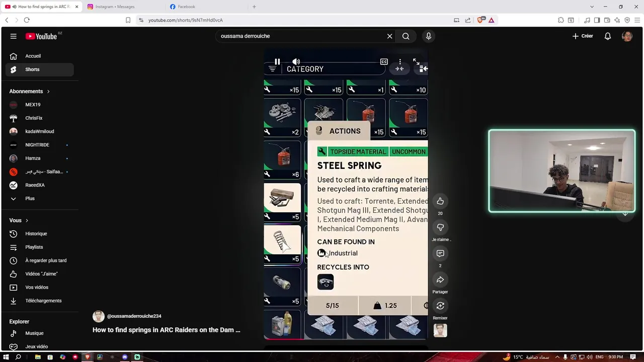Expand the Abonnements section
This screenshot has height=362, width=644.
pos(29,92)
